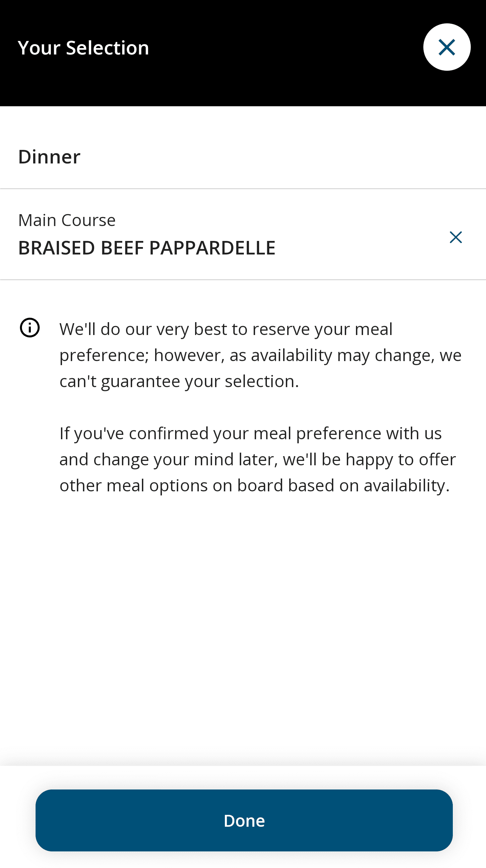This screenshot has width=486, height=868.
Task: Tap empty white space below the notice
Action: tap(243, 626)
